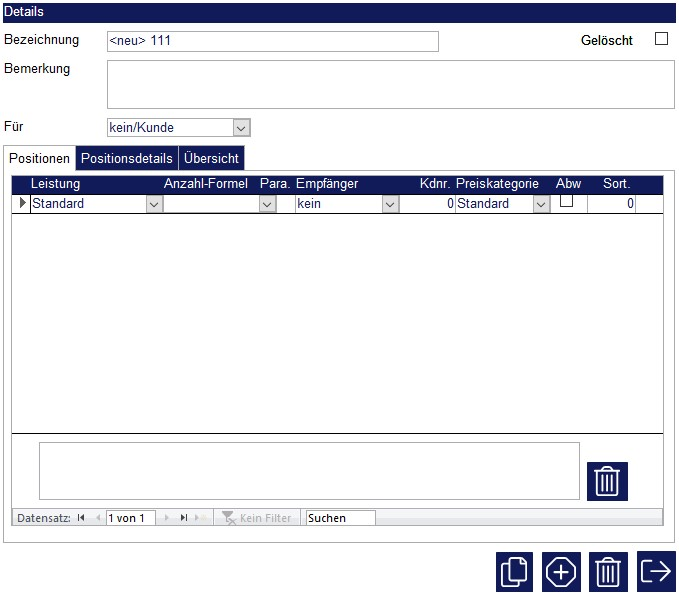
Task: Click the Kein Filter funnel icon
Action: (229, 518)
